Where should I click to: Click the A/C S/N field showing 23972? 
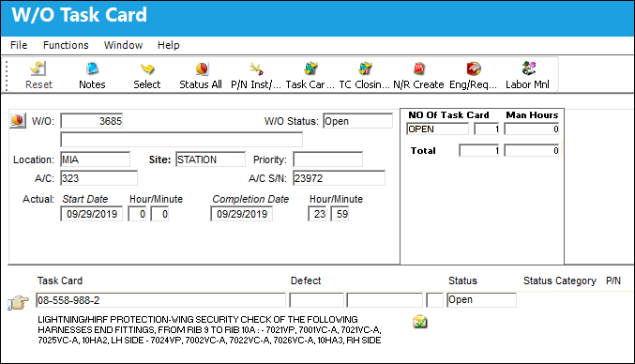[x=339, y=178]
